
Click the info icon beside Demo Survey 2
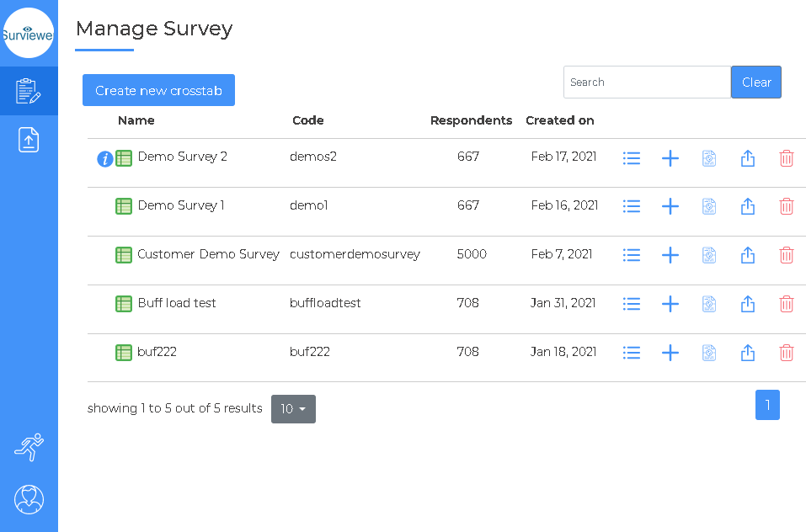[x=105, y=159]
